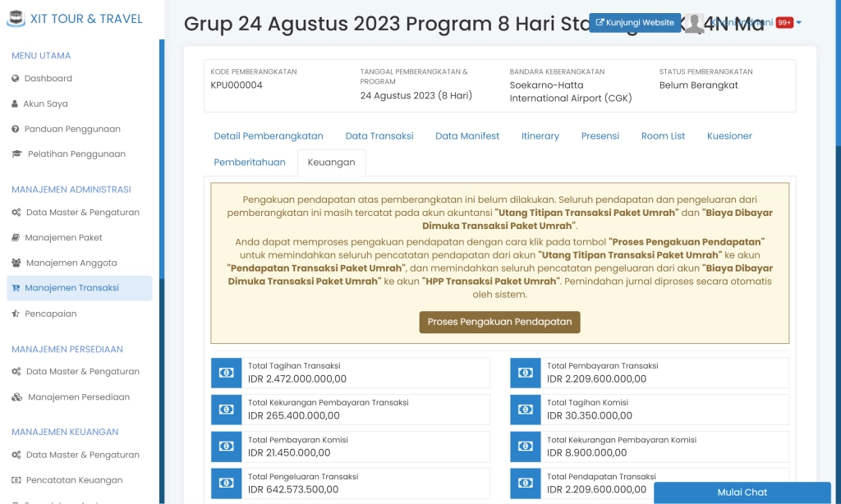Click the Manajemen Anggota group icon

18,263
